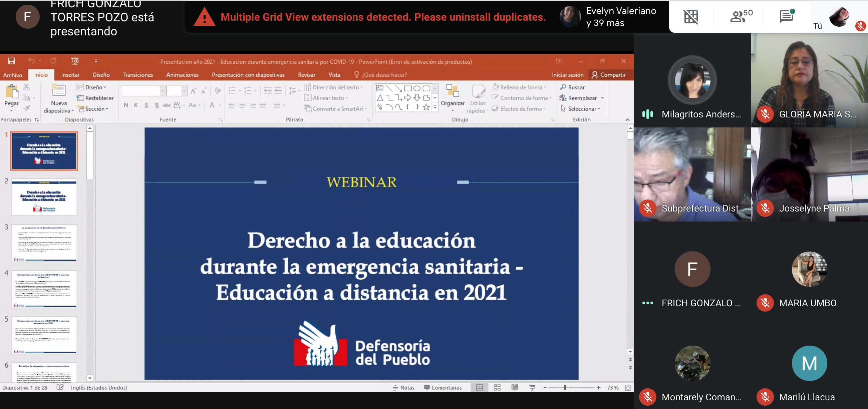
Task: Open the Insertar ribbon tab
Action: (70, 75)
